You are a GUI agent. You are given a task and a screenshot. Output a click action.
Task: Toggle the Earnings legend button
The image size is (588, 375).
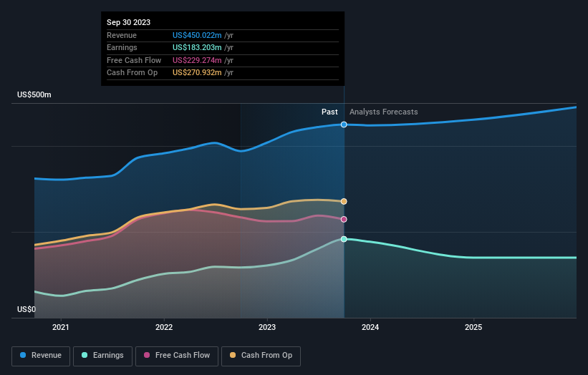point(102,356)
